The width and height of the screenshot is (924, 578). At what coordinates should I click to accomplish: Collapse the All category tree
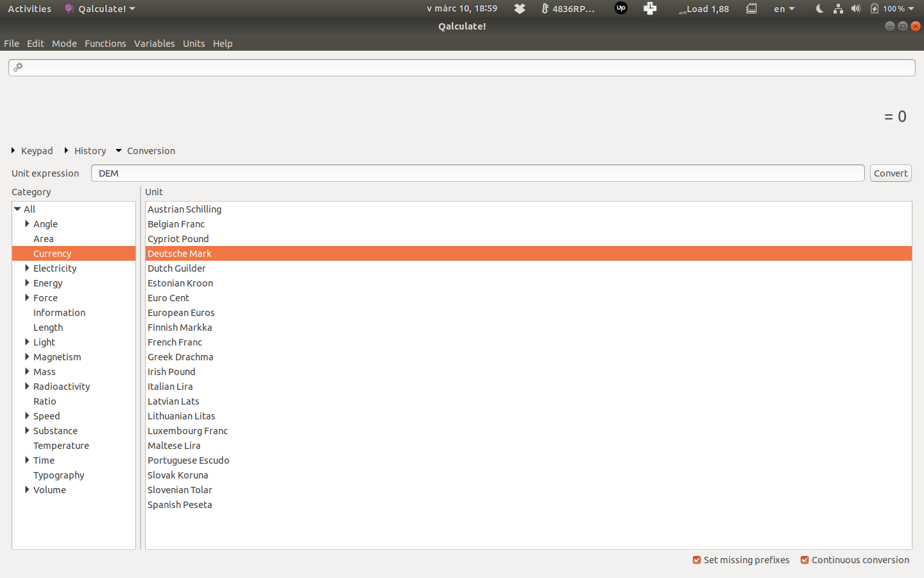tap(17, 209)
